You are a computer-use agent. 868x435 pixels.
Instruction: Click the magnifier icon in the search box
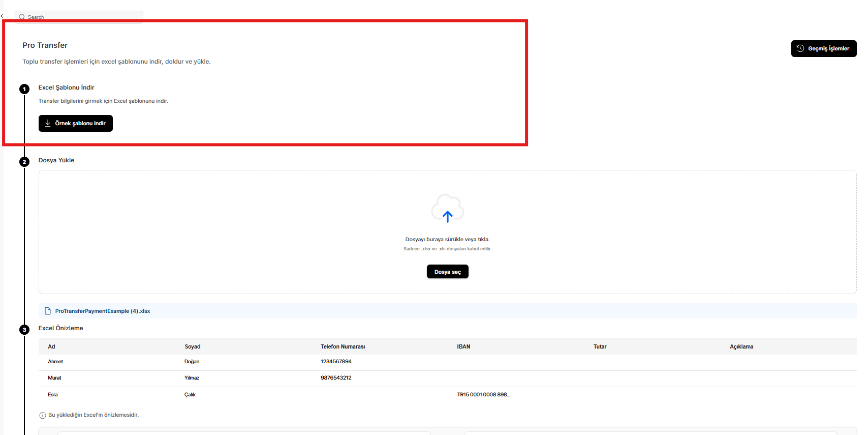click(22, 17)
